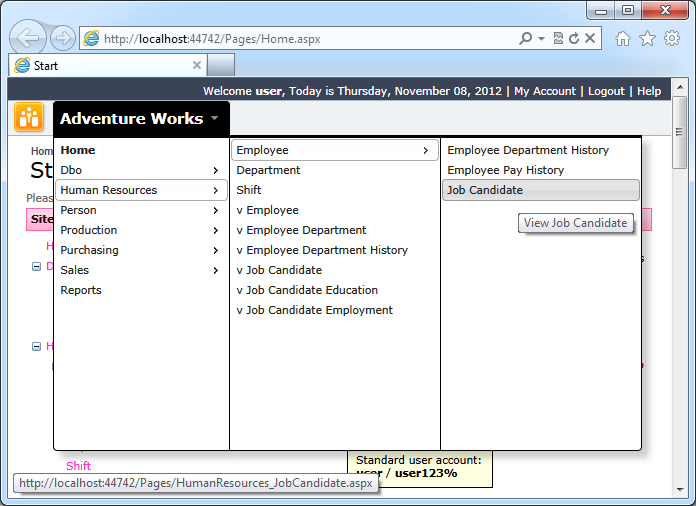Open the Tools gear icon

[672, 38]
